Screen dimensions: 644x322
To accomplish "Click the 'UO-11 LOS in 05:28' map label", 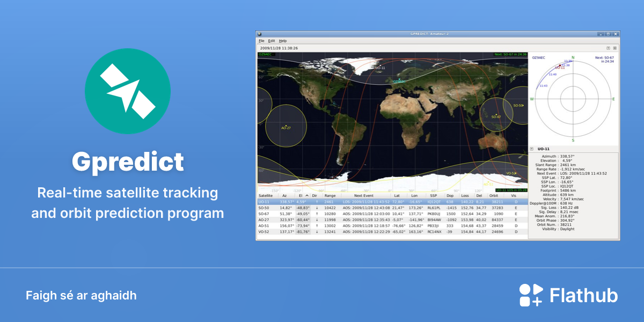I will coord(510,190).
